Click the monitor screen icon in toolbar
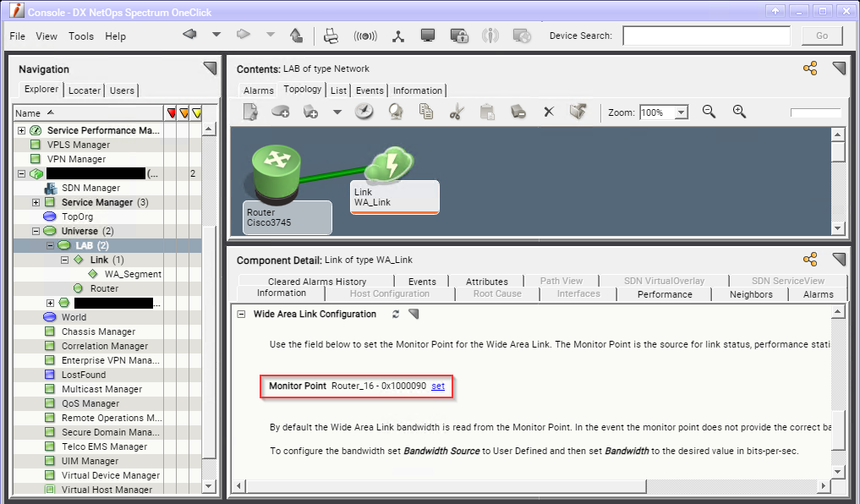This screenshot has height=504, width=860. pos(428,36)
